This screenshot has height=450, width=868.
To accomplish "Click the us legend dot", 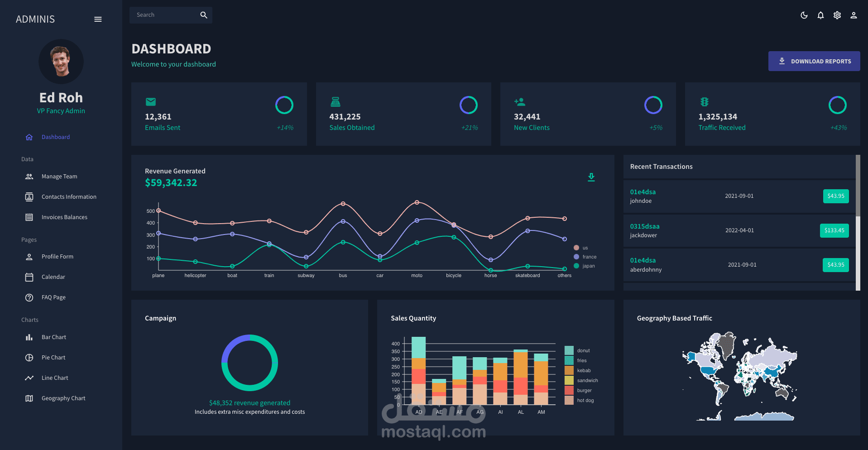I will coord(576,248).
